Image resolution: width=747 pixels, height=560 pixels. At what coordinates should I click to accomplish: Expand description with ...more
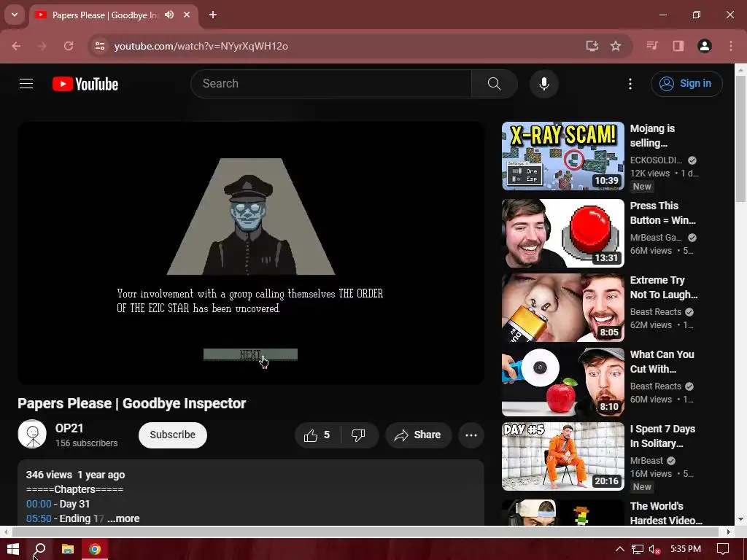click(x=123, y=518)
